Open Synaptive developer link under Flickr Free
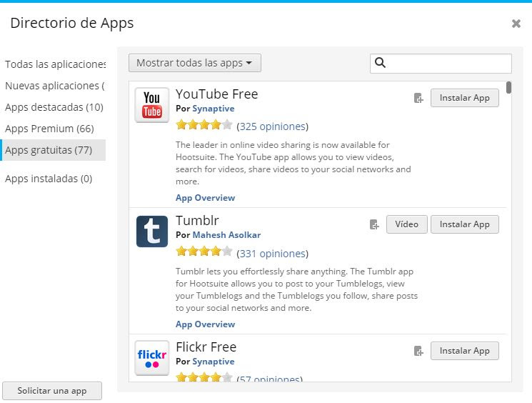Screen dimensions: 532x403 [214, 362]
